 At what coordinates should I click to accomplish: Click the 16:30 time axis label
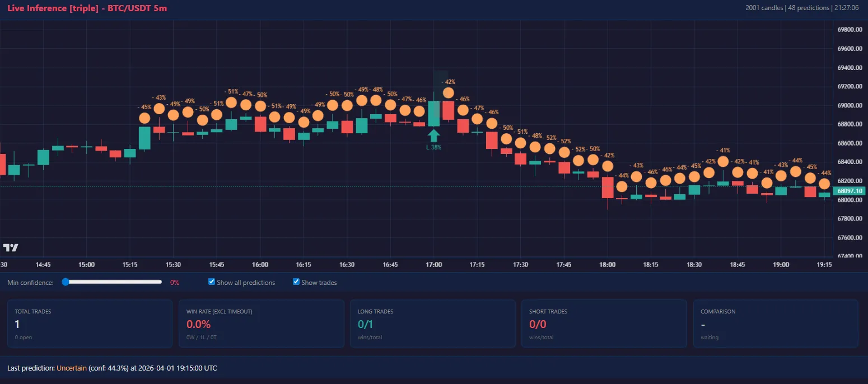347,264
